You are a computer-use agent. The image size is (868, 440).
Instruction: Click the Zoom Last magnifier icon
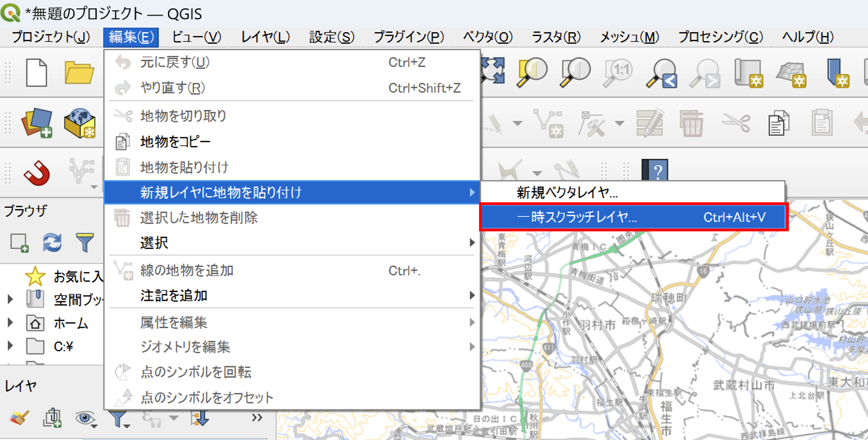click(662, 73)
